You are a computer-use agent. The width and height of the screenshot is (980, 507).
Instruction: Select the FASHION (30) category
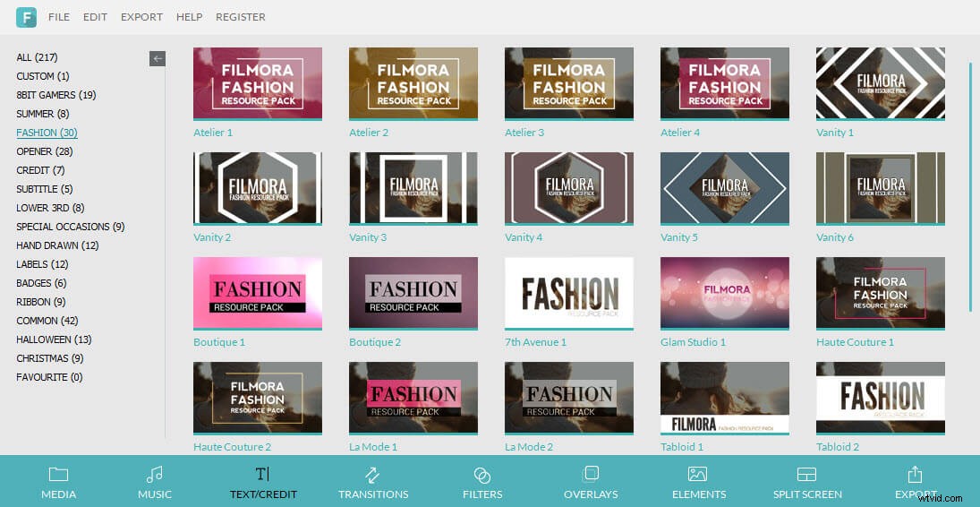point(47,133)
